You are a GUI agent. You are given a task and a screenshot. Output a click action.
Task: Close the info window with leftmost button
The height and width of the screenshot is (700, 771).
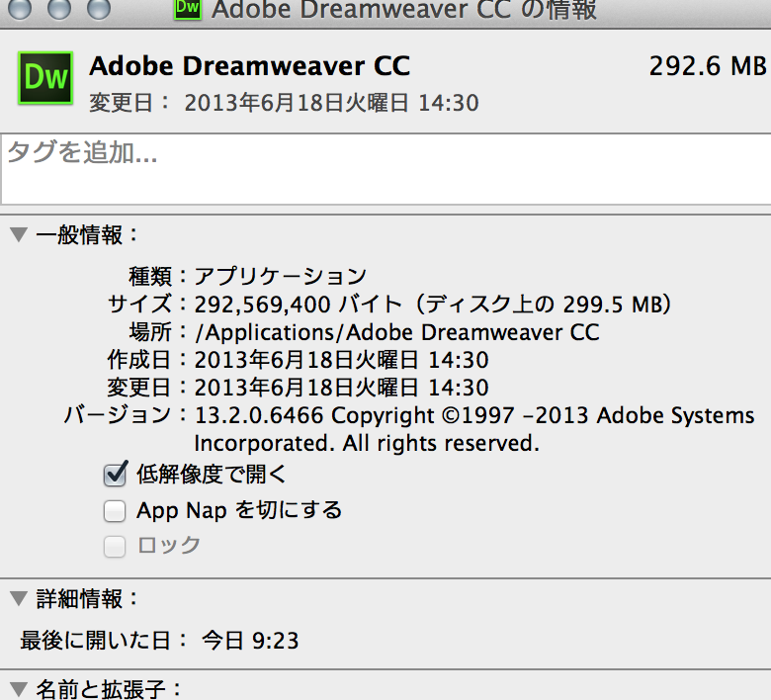click(18, 8)
